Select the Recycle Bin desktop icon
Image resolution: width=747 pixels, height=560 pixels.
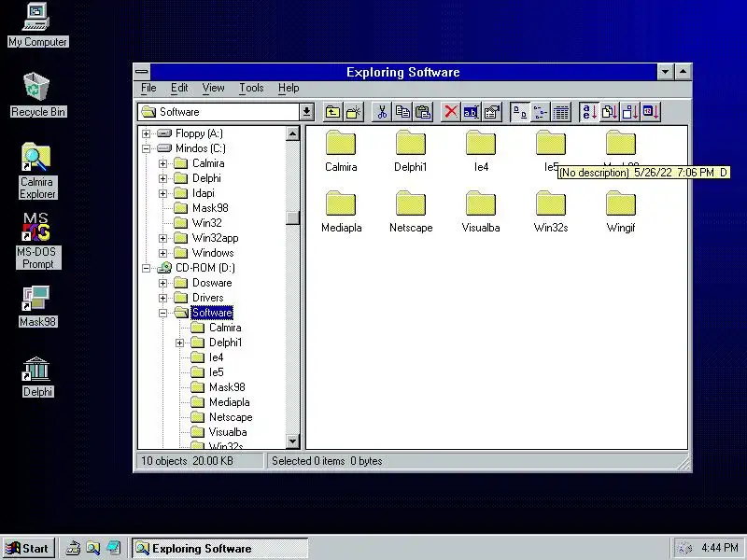(x=37, y=95)
